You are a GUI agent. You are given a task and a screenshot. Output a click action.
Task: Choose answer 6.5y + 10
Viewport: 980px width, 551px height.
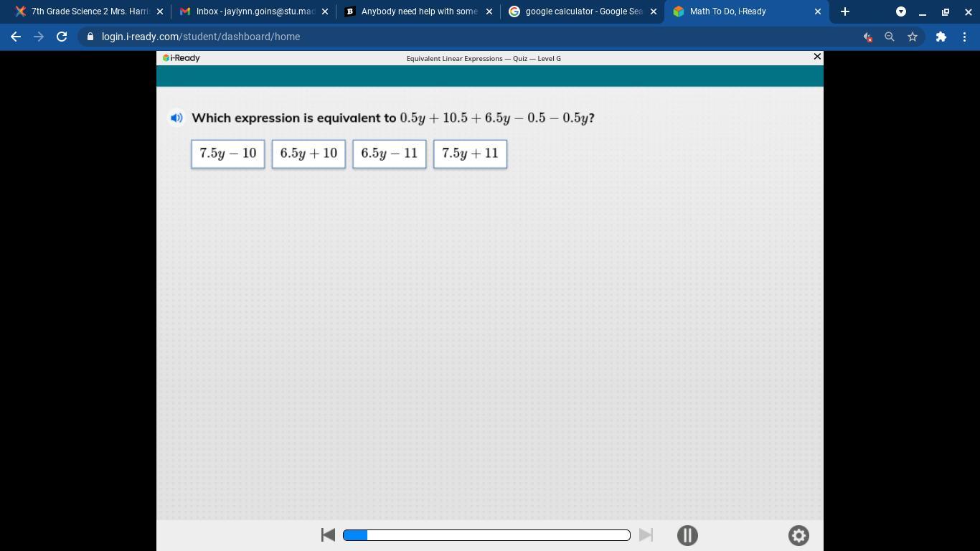[308, 154]
